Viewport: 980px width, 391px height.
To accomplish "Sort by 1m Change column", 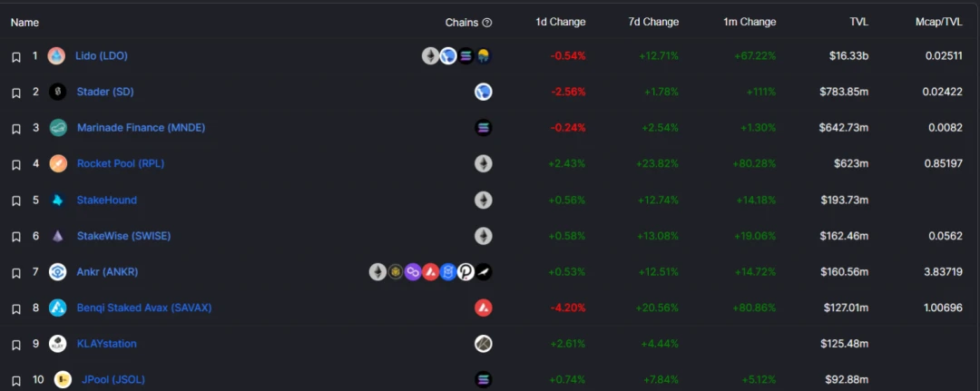I will pos(750,22).
